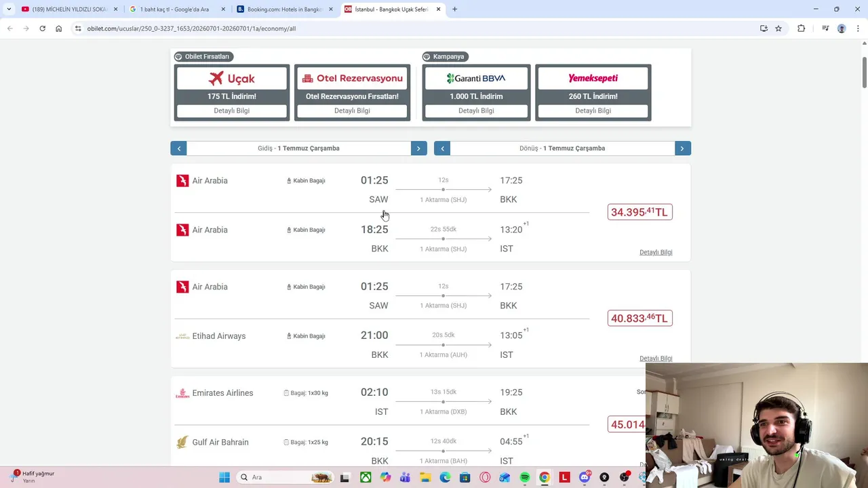This screenshot has height=488, width=868.
Task: Switch to 1 baht kaç tl Google tab
Action: coord(178,9)
